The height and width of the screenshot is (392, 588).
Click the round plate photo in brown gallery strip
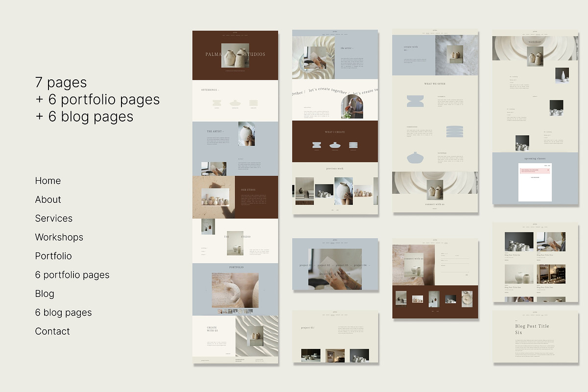tap(467, 299)
